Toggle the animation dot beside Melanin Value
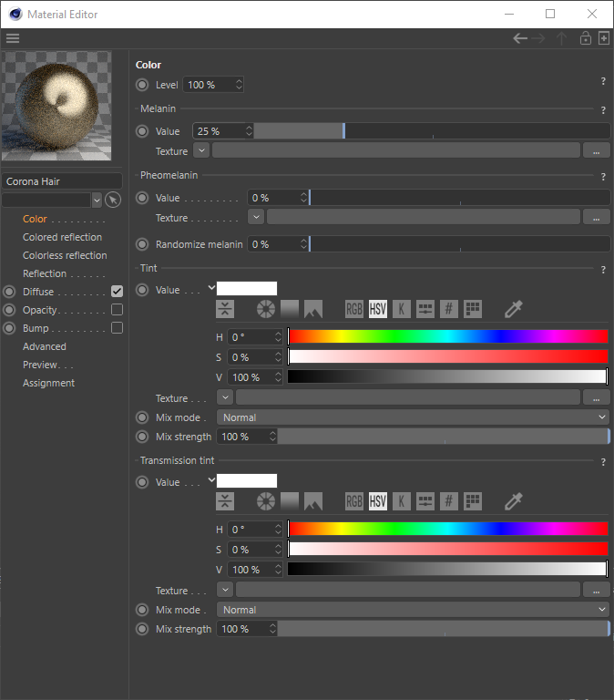614x700 pixels. (142, 131)
